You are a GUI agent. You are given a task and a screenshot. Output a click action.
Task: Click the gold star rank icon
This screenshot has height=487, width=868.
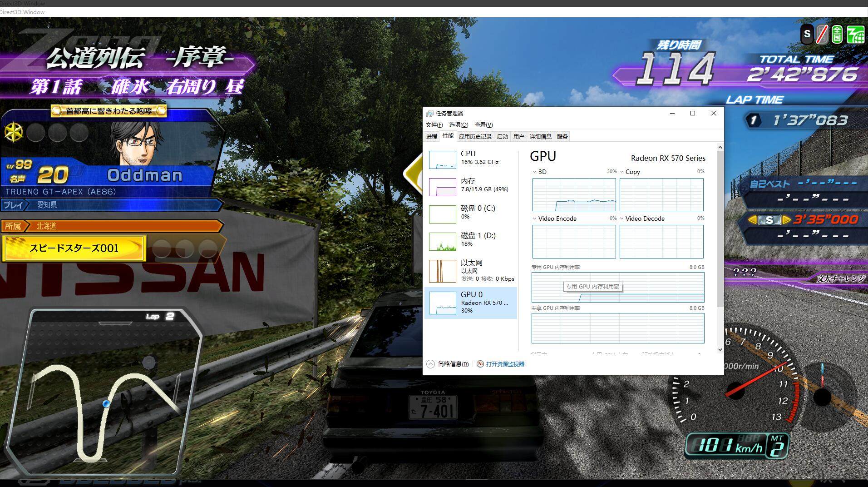tap(14, 132)
